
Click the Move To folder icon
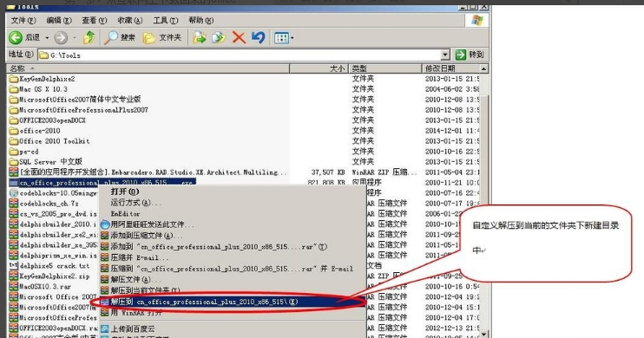[x=200, y=38]
